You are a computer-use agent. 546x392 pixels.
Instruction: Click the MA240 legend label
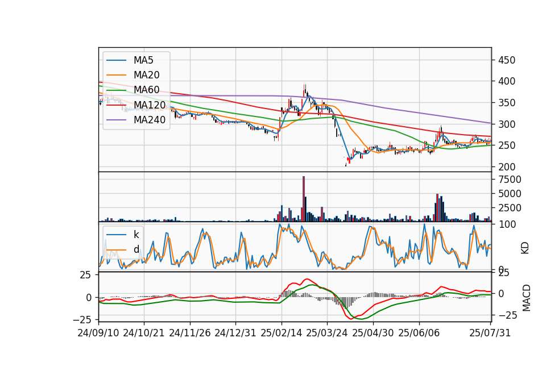tap(150, 120)
